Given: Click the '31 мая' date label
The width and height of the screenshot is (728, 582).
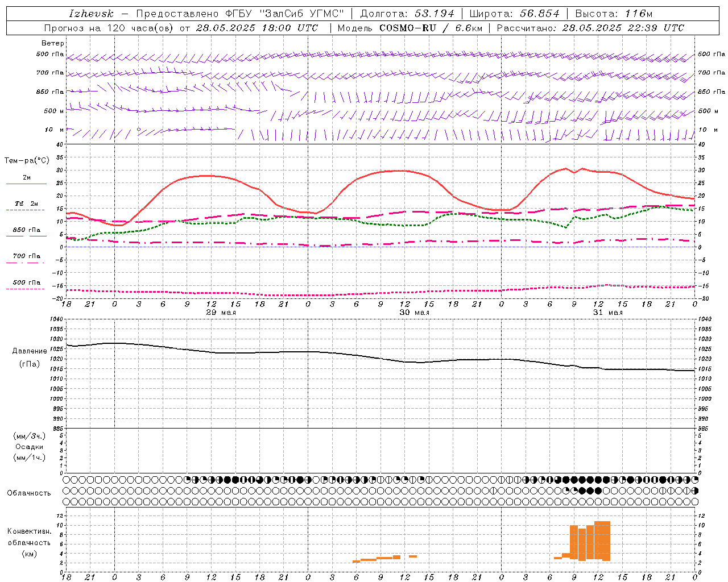Looking at the screenshot, I should coord(608,313).
